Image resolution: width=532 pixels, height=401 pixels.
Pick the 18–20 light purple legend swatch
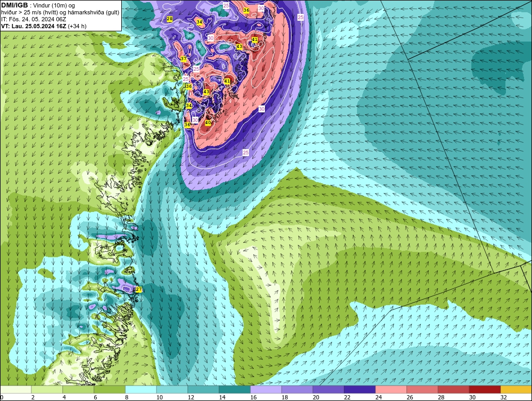click(x=297, y=389)
